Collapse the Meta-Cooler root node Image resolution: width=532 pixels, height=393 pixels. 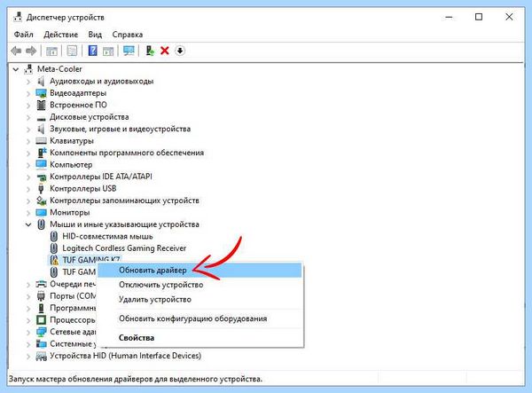click(x=16, y=69)
